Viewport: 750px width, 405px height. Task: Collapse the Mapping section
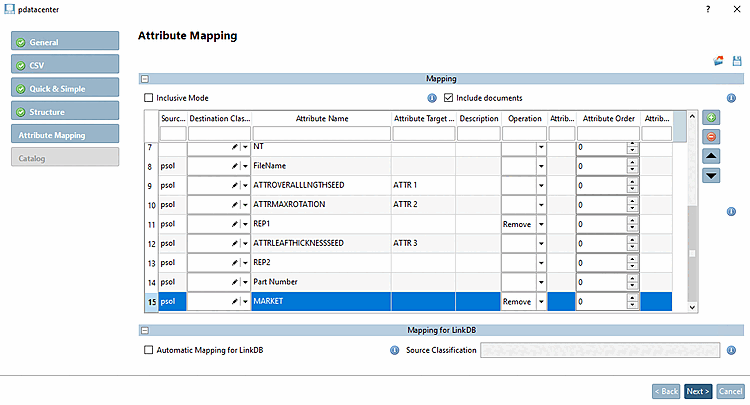(145, 79)
